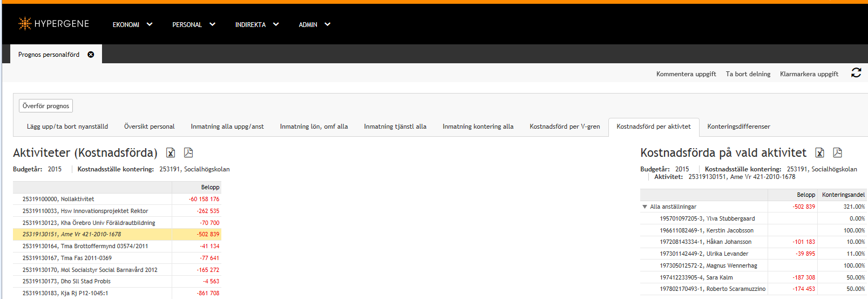868x299 pixels.
Task: Collapse the Alla anställningar row
Action: click(x=645, y=207)
